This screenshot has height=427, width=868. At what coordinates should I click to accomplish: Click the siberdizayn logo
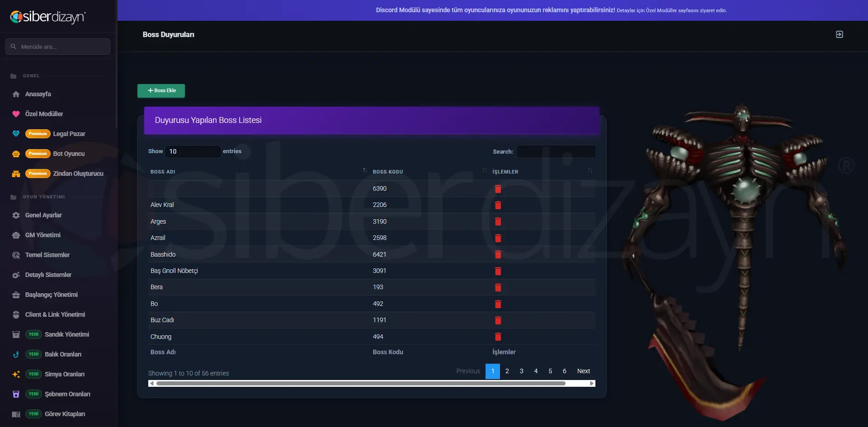click(x=47, y=17)
